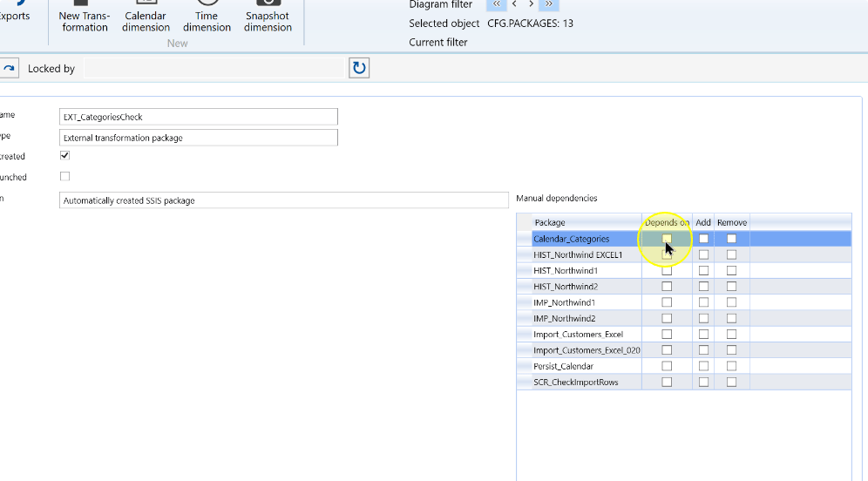Sort by the Remove column header
The height and width of the screenshot is (481, 868).
click(732, 222)
